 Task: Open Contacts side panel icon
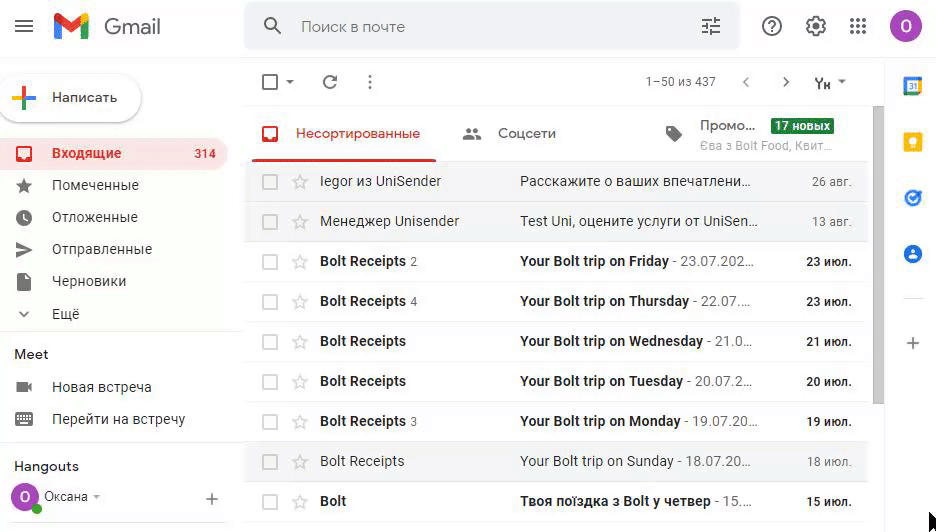913,254
